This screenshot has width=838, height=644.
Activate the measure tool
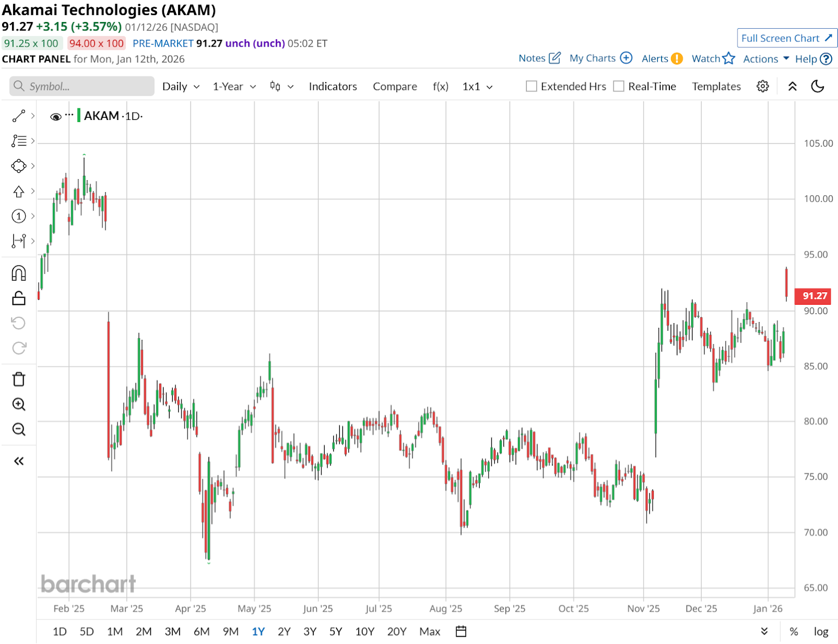click(x=19, y=241)
